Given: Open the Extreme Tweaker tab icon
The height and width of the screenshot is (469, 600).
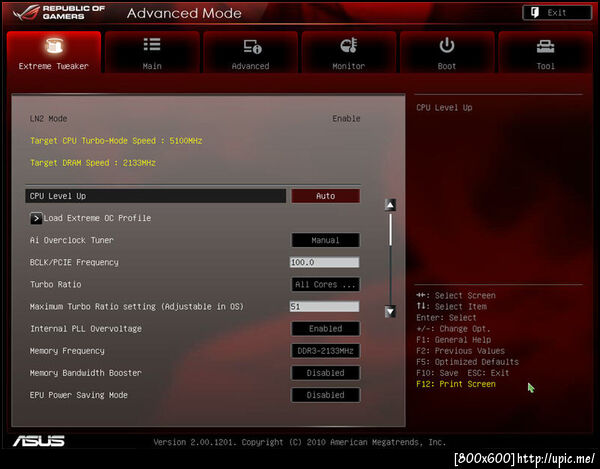Looking at the screenshot, I should coord(54,46).
